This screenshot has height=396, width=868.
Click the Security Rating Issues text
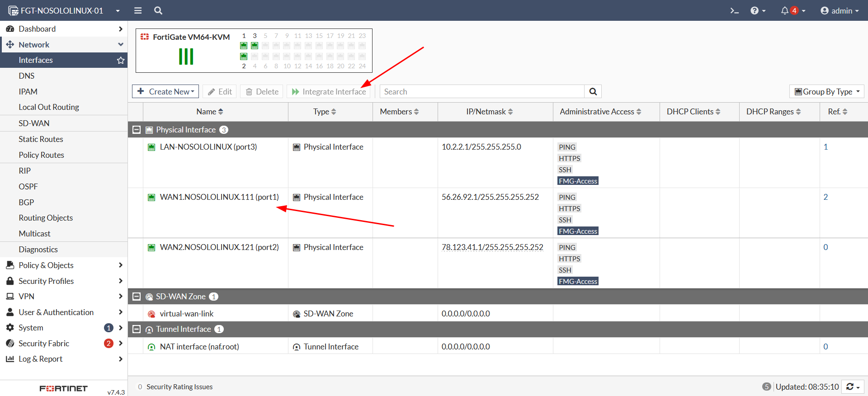click(179, 387)
